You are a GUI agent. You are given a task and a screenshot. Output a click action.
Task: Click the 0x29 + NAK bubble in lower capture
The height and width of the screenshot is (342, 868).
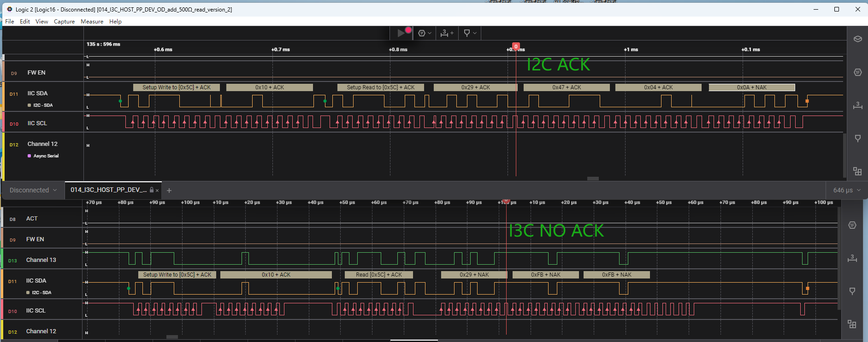point(474,275)
